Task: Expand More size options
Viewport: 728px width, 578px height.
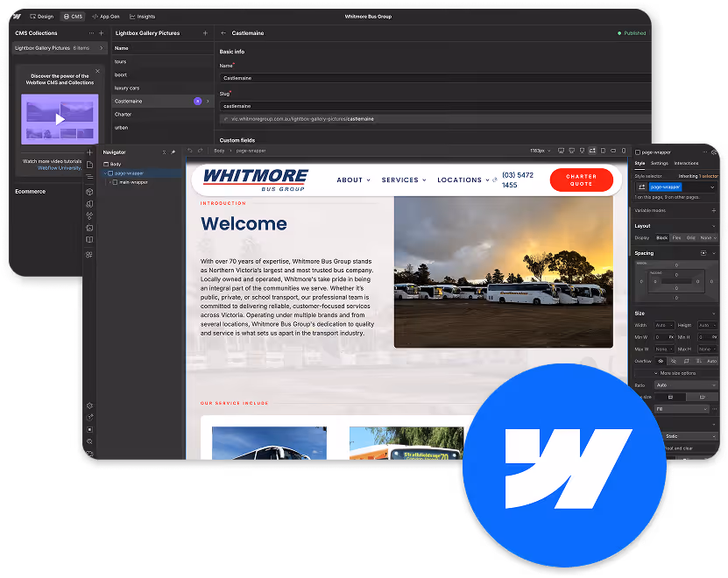Action: (x=675, y=373)
